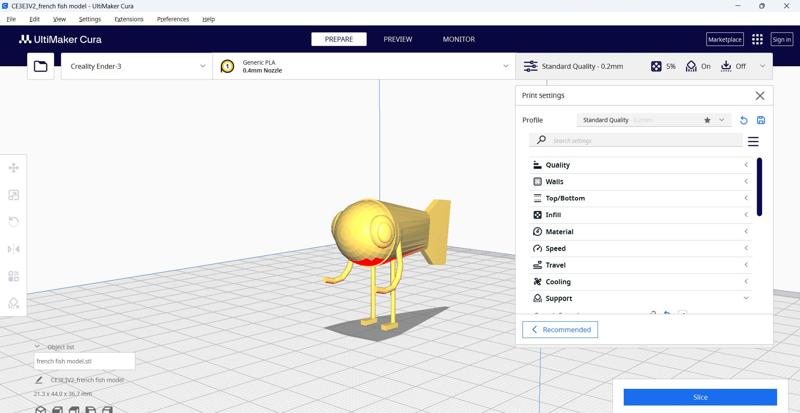800x413 pixels.
Task: Click the blue Slice button
Action: point(700,397)
